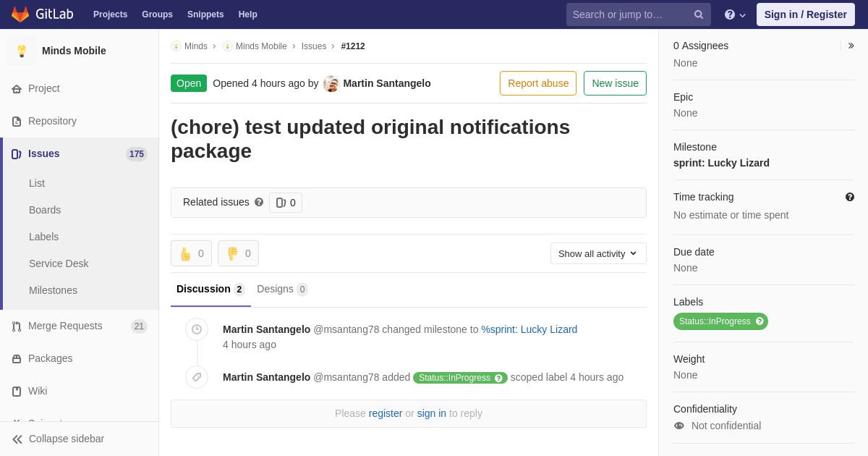
Task: Click the New issue button
Action: pyautogui.click(x=615, y=83)
